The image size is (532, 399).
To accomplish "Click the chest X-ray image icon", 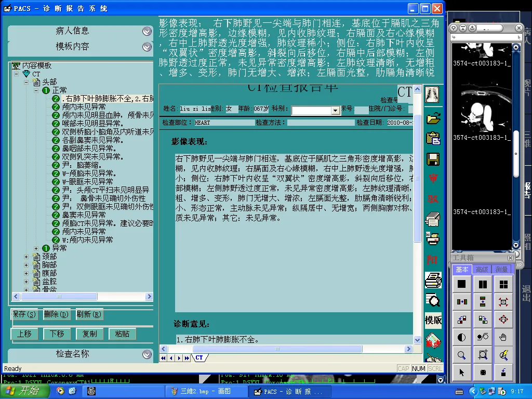I will tap(433, 95).
